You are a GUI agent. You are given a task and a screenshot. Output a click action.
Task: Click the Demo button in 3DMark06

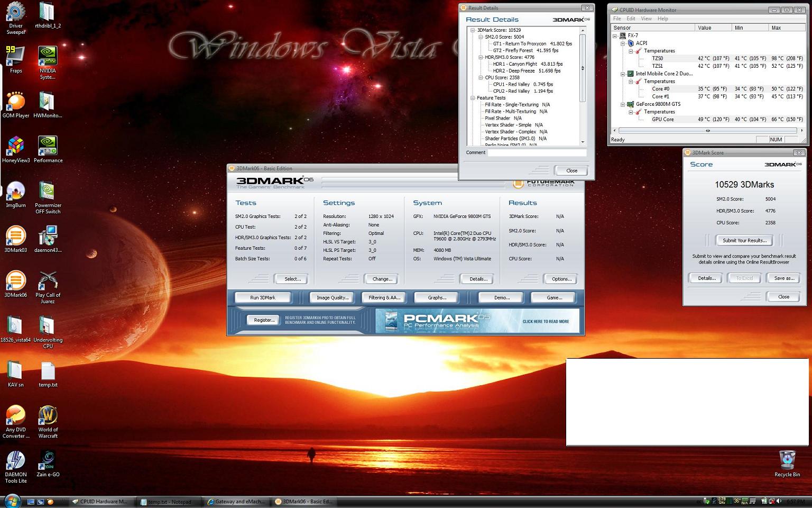(502, 297)
